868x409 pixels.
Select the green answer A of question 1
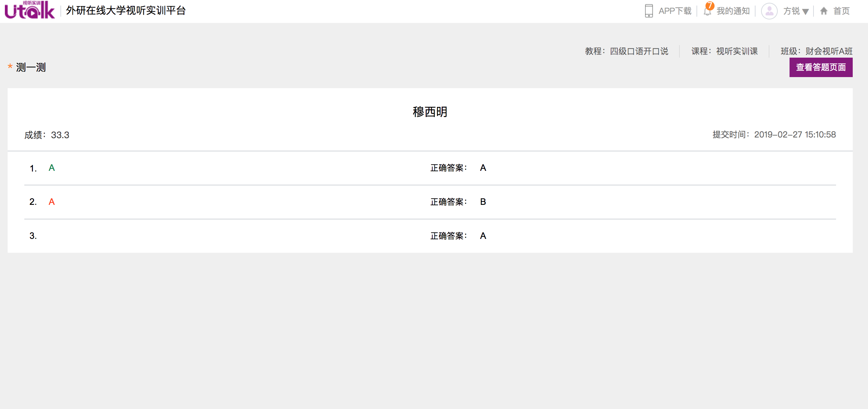(x=52, y=168)
